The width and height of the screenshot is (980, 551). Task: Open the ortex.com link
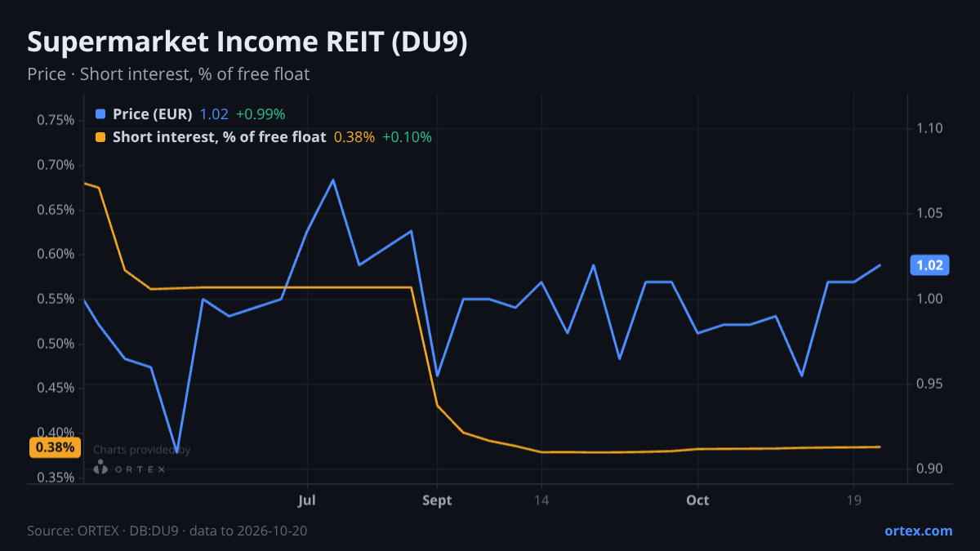click(919, 531)
